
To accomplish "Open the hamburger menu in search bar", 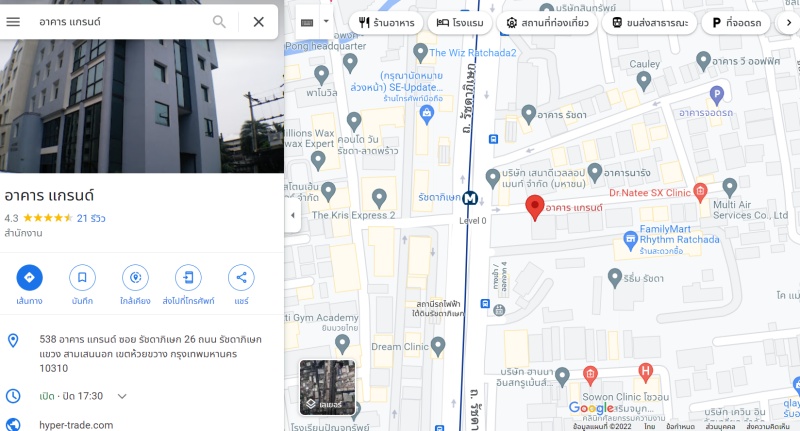I will pyautogui.click(x=13, y=22).
